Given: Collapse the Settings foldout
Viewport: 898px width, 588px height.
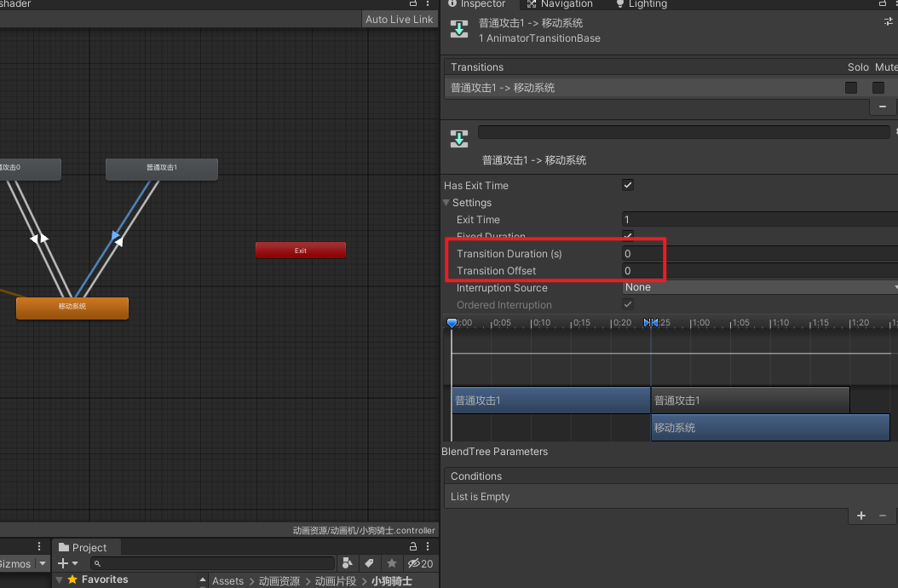Looking at the screenshot, I should pyautogui.click(x=446, y=202).
